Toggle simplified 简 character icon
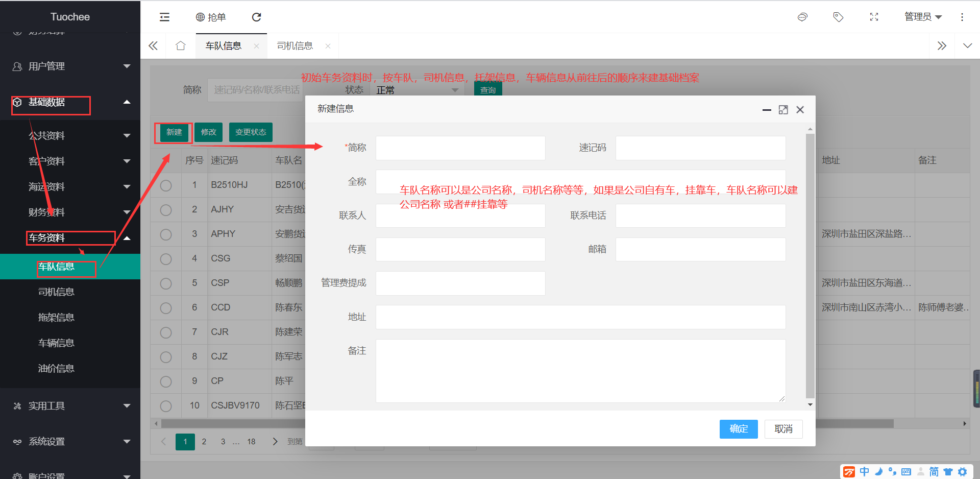Image resolution: width=980 pixels, height=479 pixels. pos(934,472)
